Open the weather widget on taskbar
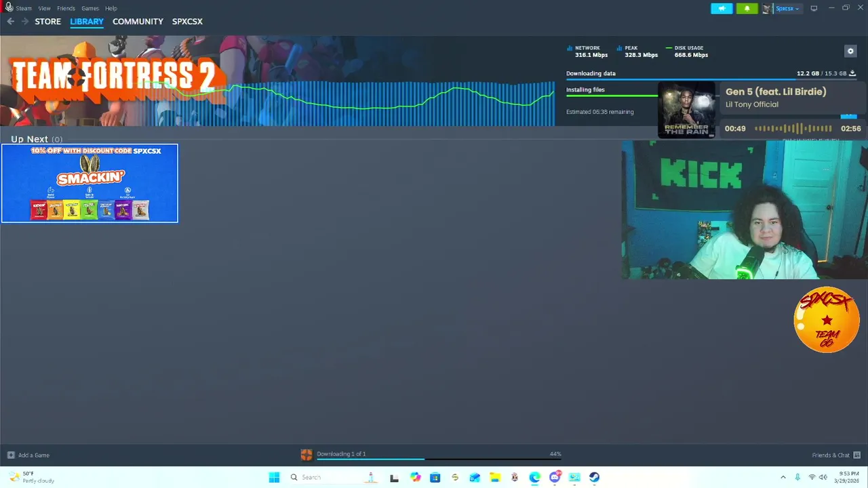Viewport: 868px width, 488px height. tap(31, 477)
